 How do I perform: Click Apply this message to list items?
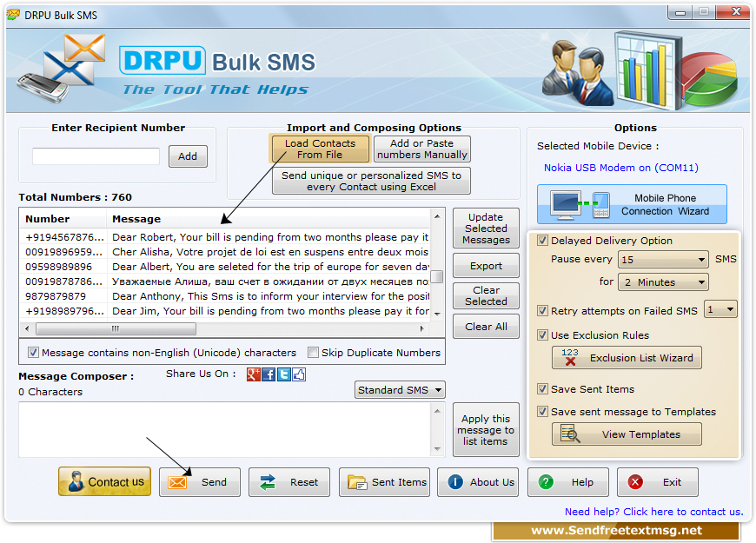[486, 430]
